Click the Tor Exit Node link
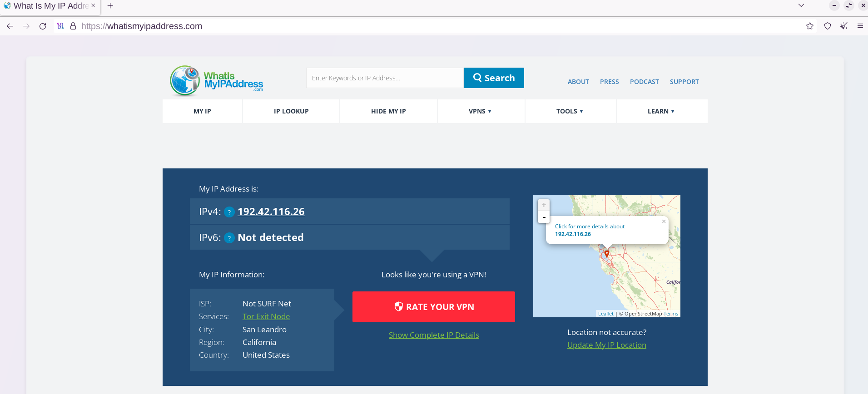Image resolution: width=868 pixels, height=394 pixels. pyautogui.click(x=266, y=316)
